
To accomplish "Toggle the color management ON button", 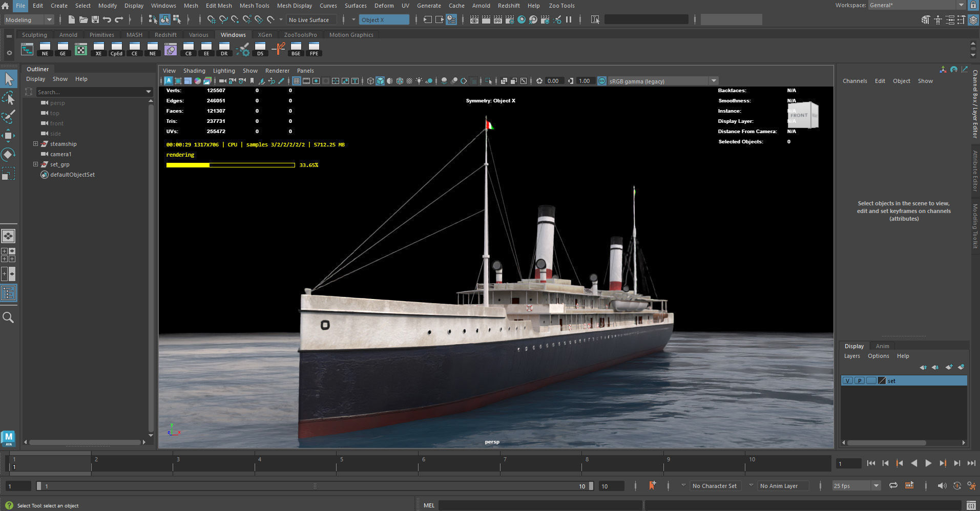I will tap(602, 81).
